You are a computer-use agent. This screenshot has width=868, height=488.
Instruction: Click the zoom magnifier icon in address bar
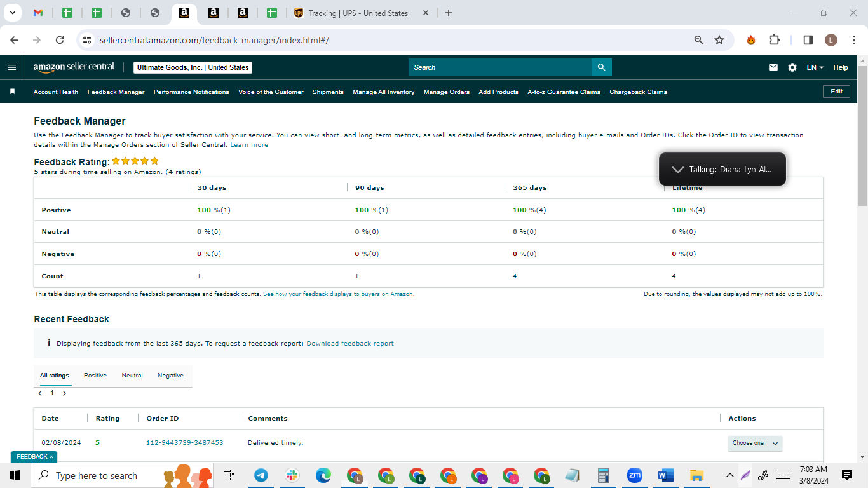[699, 39]
